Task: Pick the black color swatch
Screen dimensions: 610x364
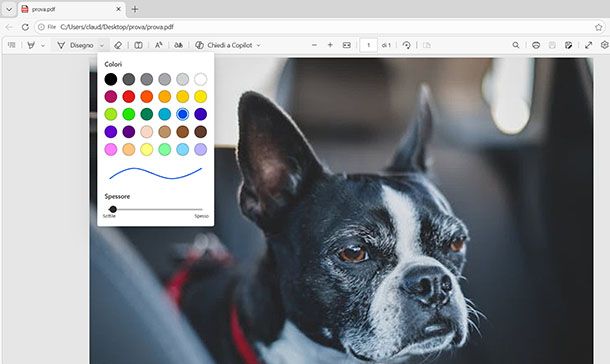Action: [x=110, y=79]
